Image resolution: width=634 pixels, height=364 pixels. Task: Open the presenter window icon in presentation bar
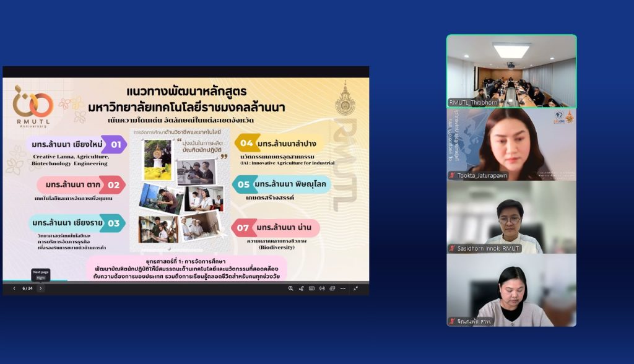point(332,288)
